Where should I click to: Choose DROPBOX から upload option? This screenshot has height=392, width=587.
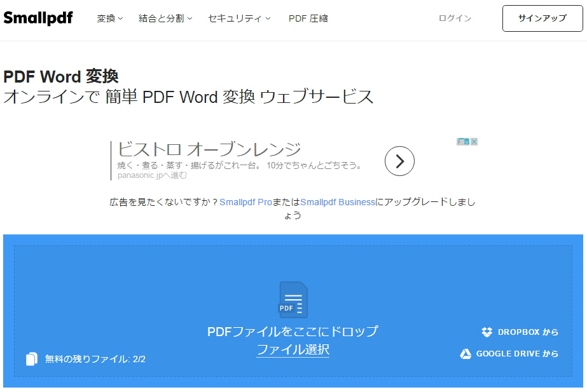click(520, 332)
